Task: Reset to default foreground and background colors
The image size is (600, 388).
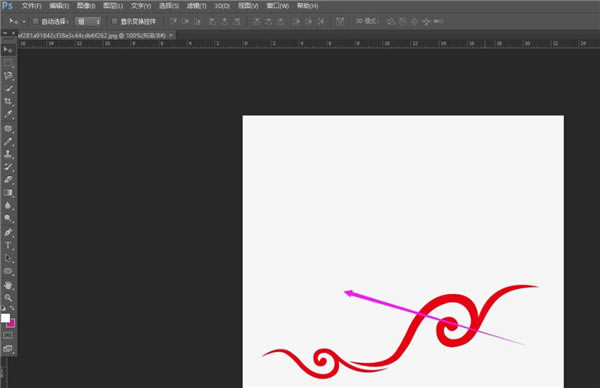Action: (x=4, y=308)
